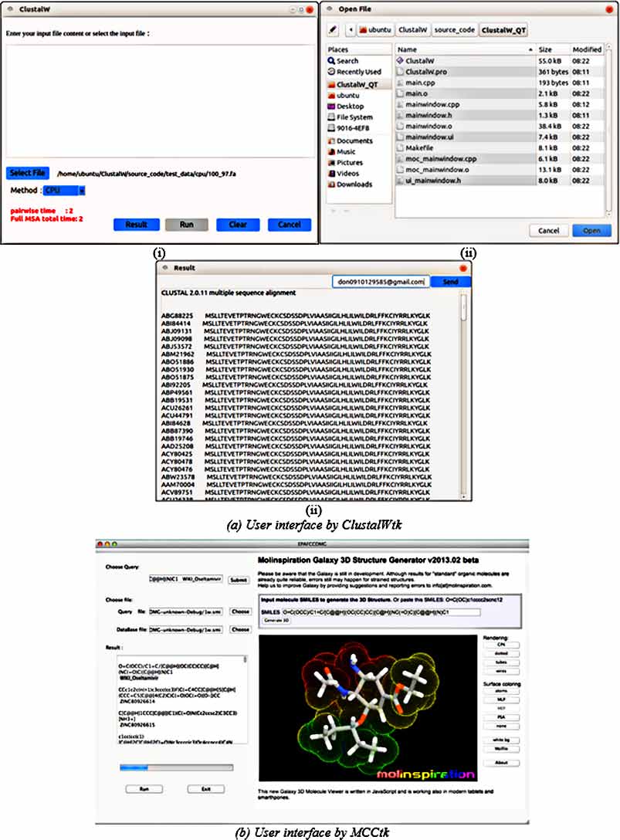Open File System in Places sidebar

click(x=350, y=117)
